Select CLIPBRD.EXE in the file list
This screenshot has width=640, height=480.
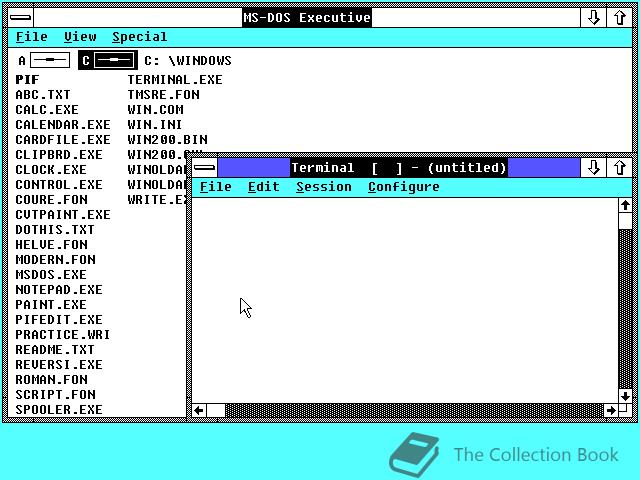click(59, 155)
